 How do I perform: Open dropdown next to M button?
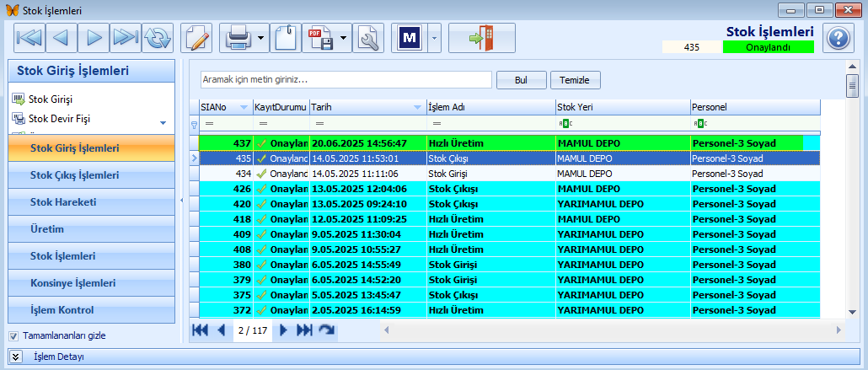coord(434,38)
